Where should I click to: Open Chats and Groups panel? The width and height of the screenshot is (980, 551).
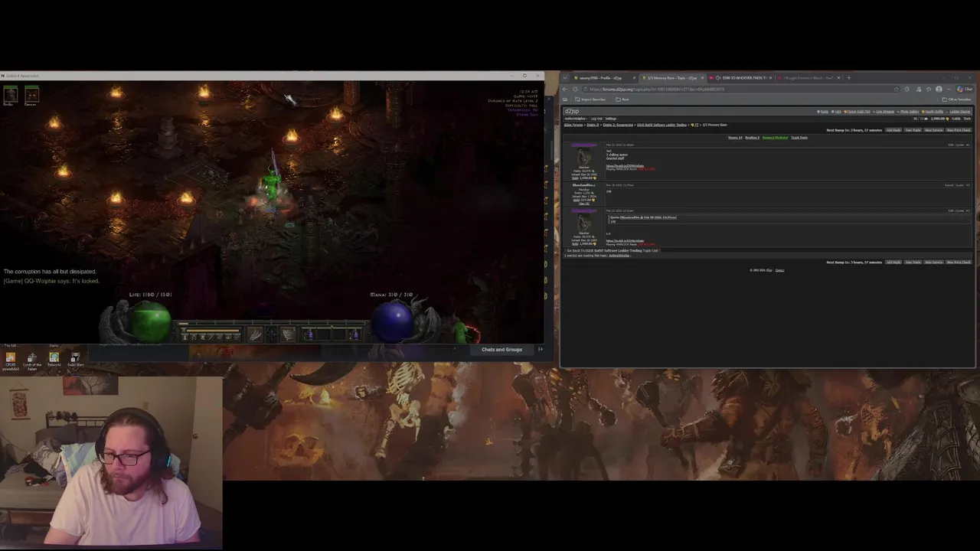pos(501,349)
